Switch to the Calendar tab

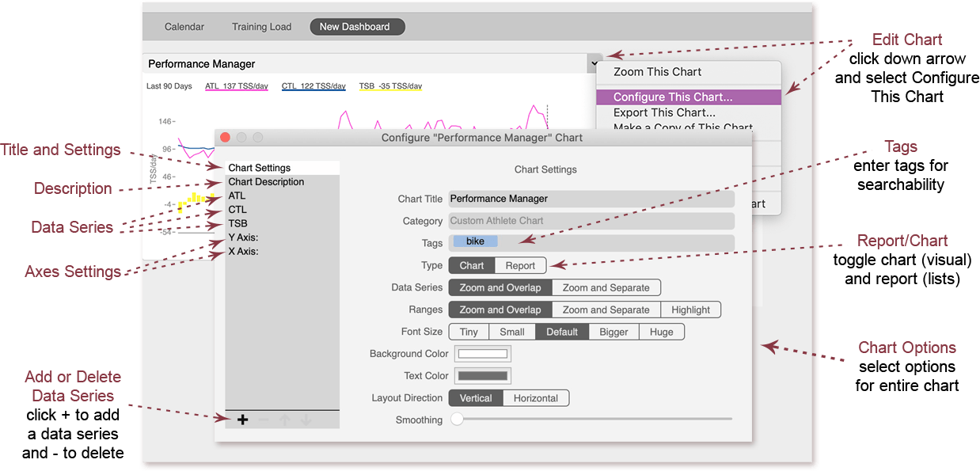(184, 27)
